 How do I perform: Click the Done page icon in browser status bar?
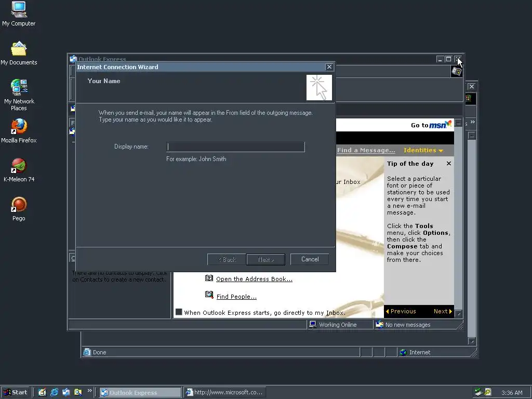[x=87, y=352]
